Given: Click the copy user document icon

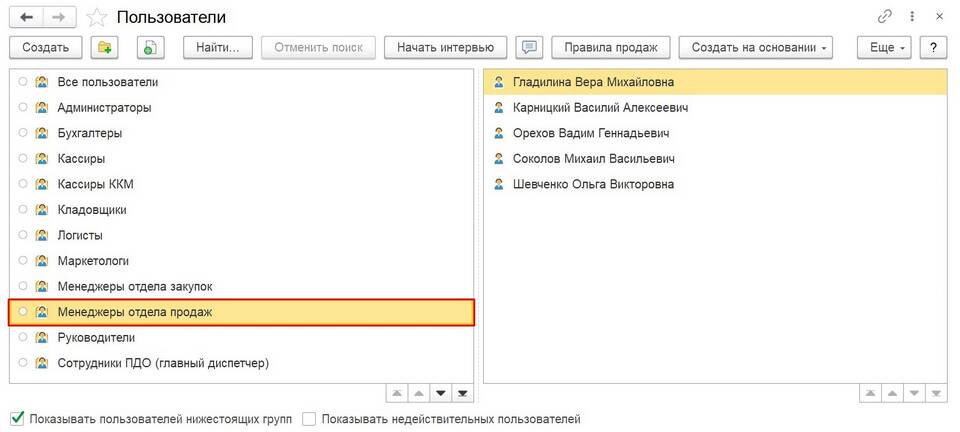Looking at the screenshot, I should click(148, 47).
